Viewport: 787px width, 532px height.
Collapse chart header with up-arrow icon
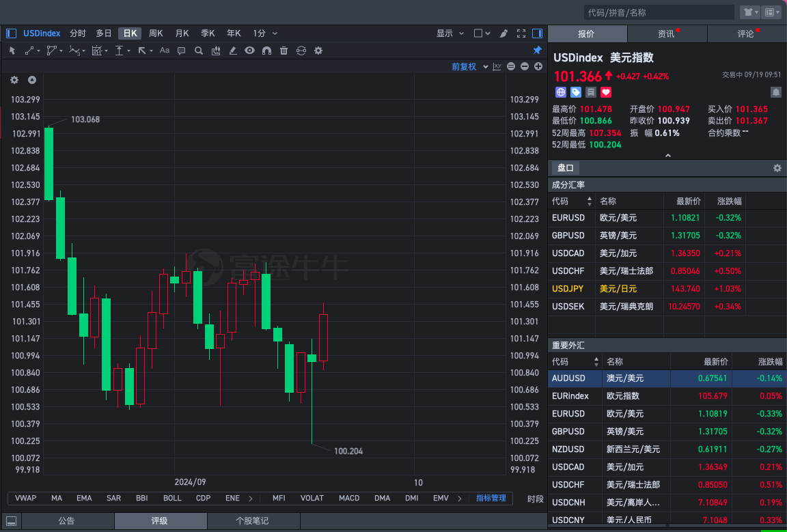pos(31,80)
